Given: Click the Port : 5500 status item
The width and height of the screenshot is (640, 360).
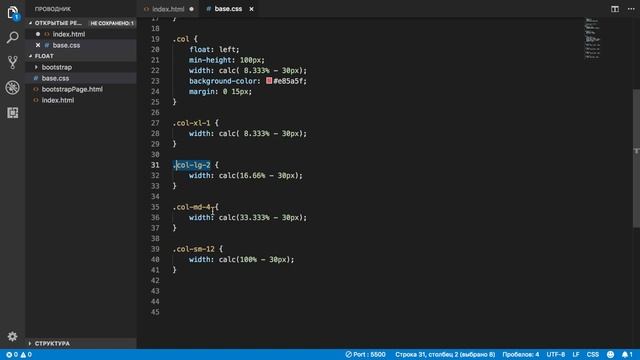Looking at the screenshot, I should (x=365, y=355).
